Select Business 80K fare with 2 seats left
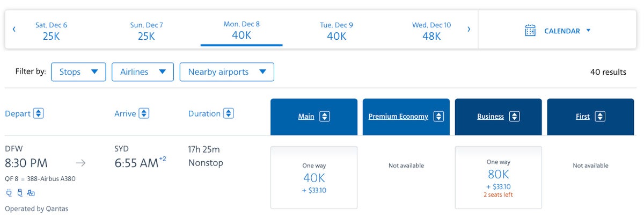The height and width of the screenshot is (216, 644). (498, 177)
